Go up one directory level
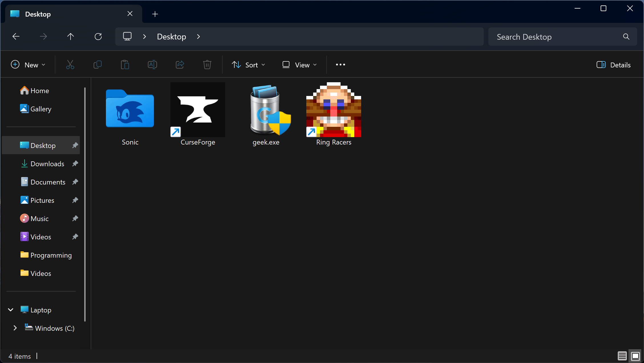The image size is (644, 363). (x=71, y=37)
